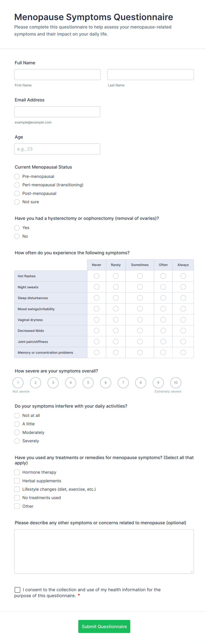Focus the Email Address field
This screenshot has height=644, width=206.
coord(57,112)
